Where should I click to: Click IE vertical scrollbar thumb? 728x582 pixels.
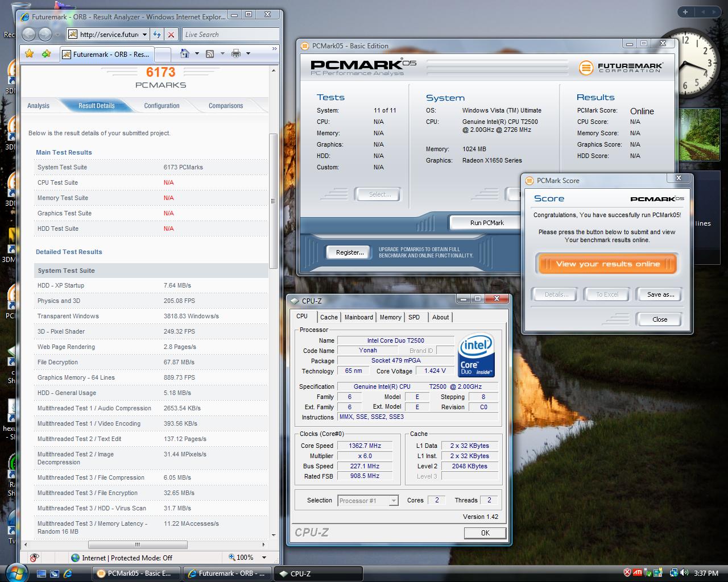tap(273, 201)
